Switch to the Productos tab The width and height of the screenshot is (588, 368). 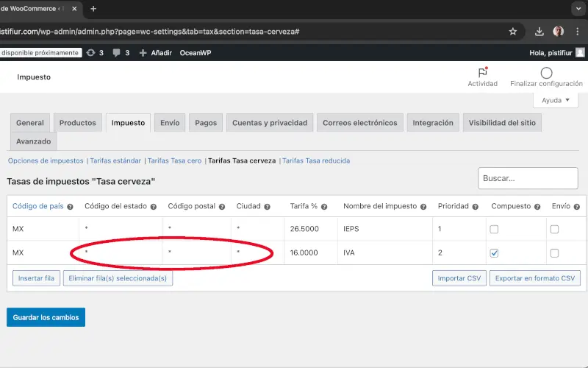[x=78, y=123]
